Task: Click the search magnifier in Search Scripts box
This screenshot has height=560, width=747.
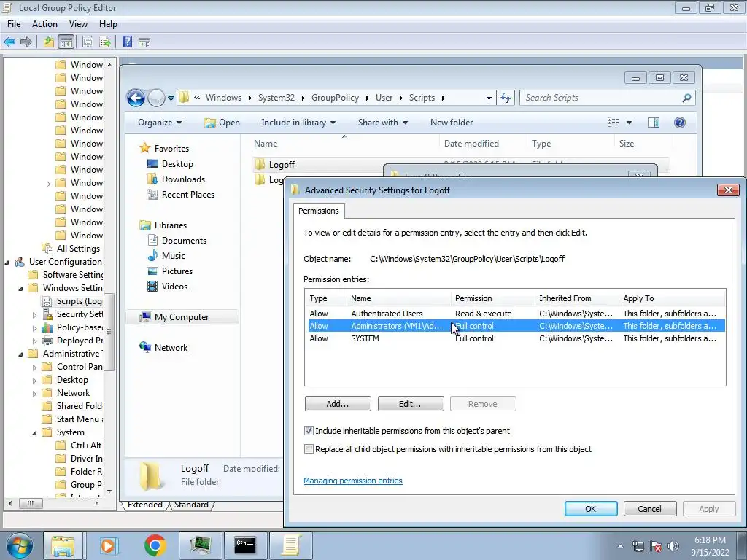Action: (686, 98)
